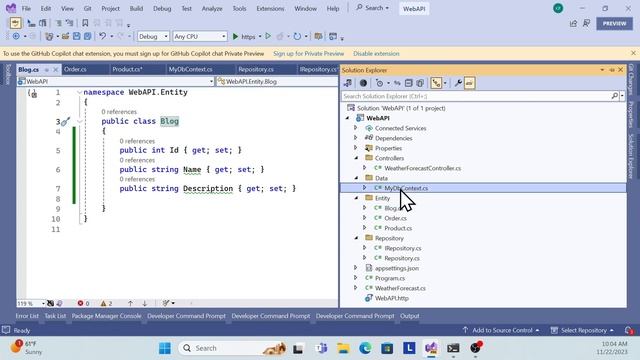Click the user account avatar
The width and height of the screenshot is (640, 360).
[x=558, y=8]
